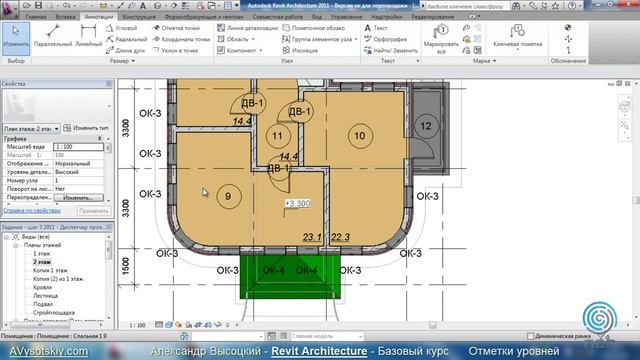This screenshot has width=640, height=360.
Task: Switch to Совместная работа tab
Action: click(x=278, y=17)
